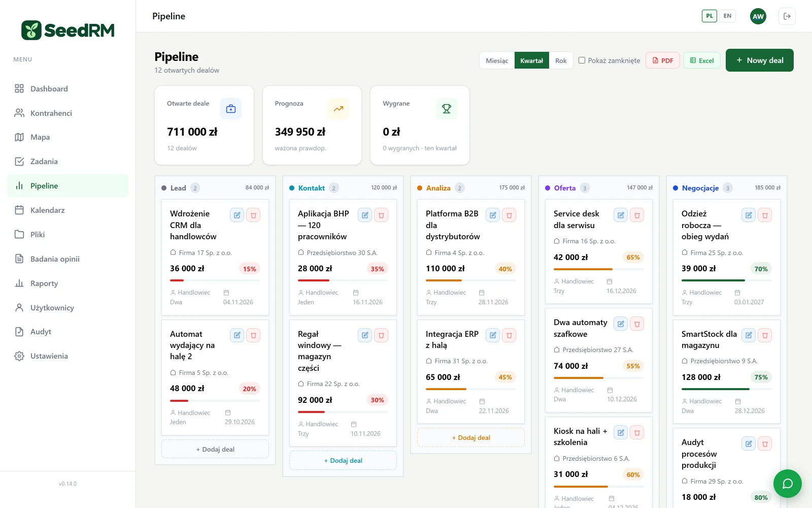Edit the Odzież robocza deal
Image resolution: width=812 pixels, height=508 pixels.
pos(749,215)
